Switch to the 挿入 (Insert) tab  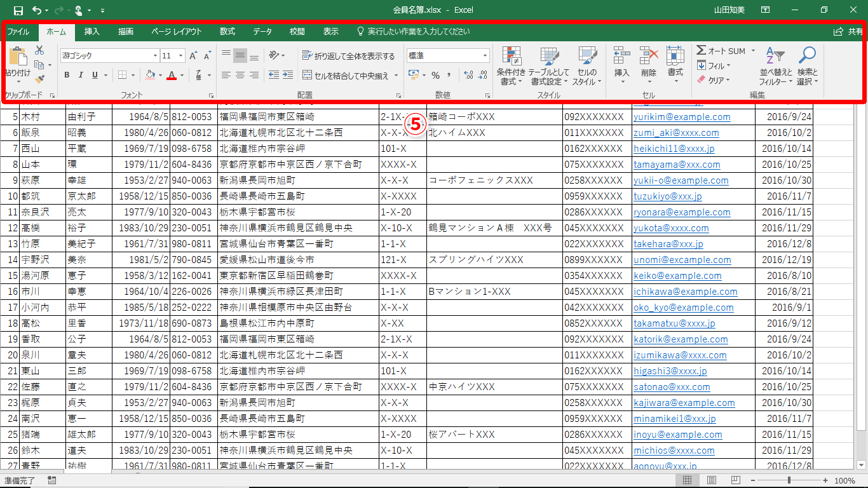point(92,31)
